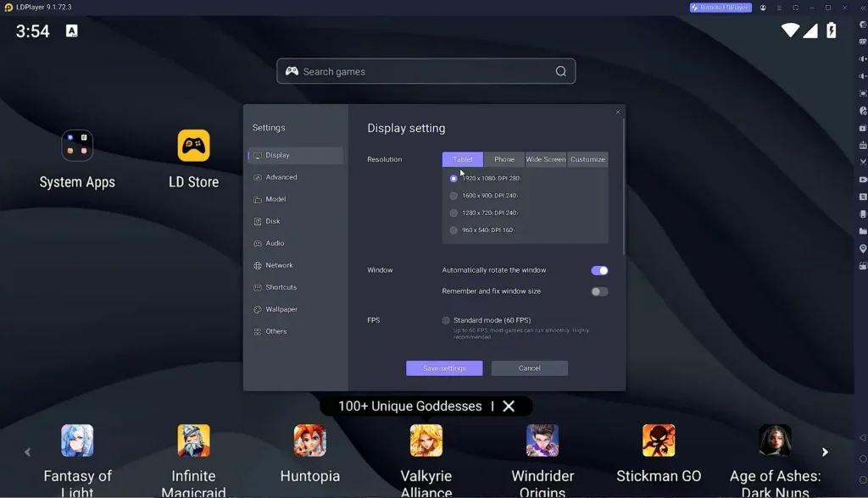Click the Search games input field

click(x=426, y=71)
